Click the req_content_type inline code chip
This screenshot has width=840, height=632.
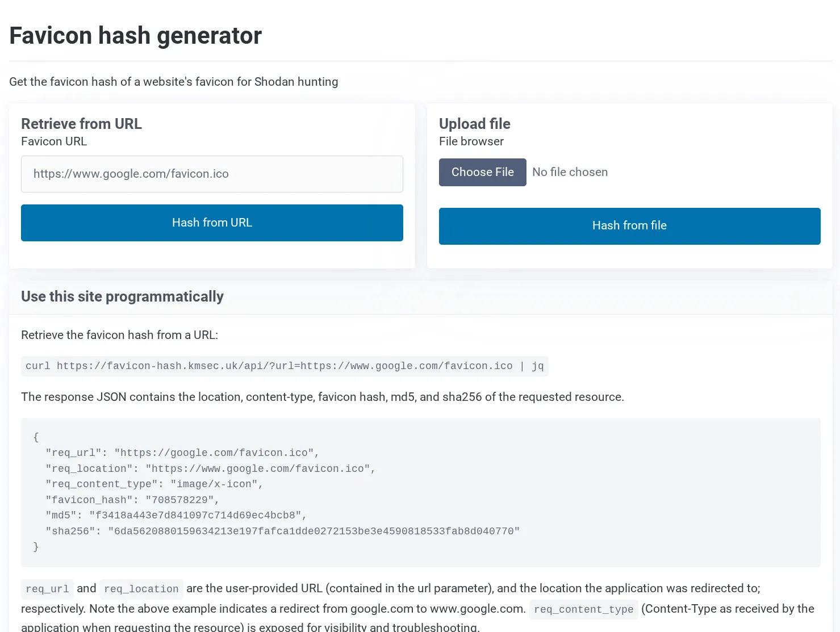pyautogui.click(x=583, y=609)
